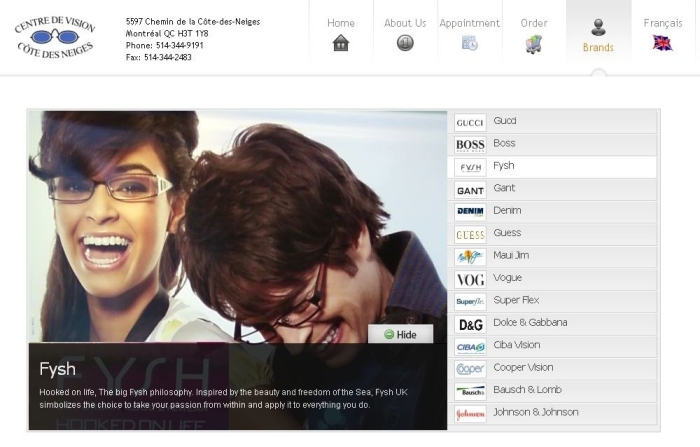The width and height of the screenshot is (700, 447).
Task: Open the Appointment calendar icon
Action: [469, 43]
